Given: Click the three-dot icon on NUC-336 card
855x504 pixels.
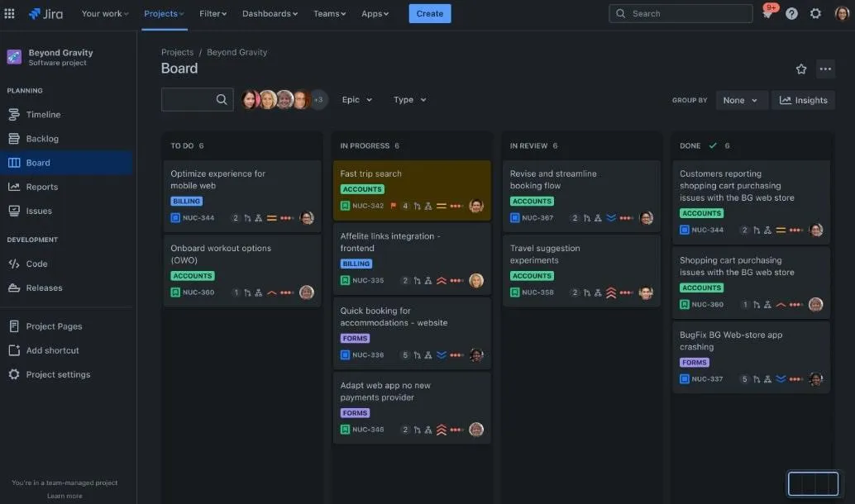Looking at the screenshot, I should (x=456, y=355).
